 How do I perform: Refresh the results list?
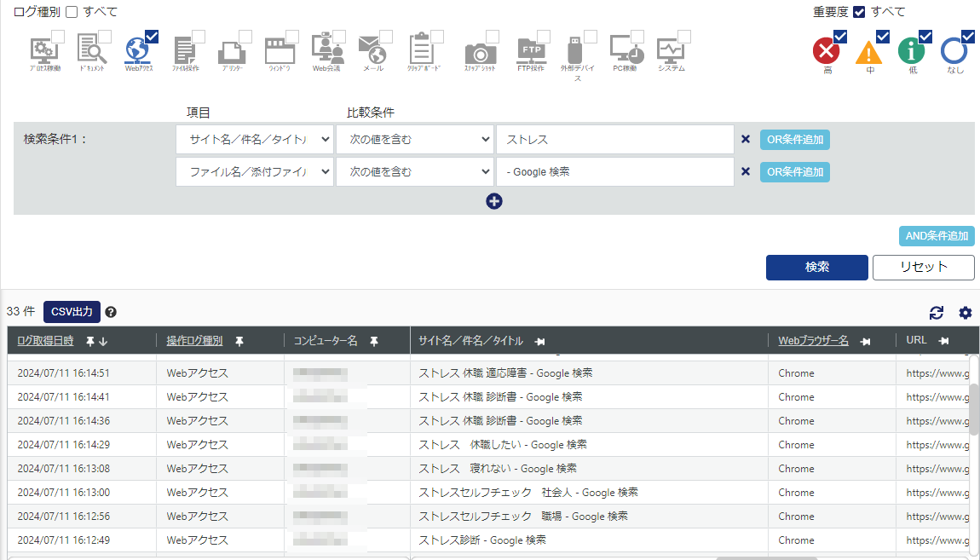(937, 313)
